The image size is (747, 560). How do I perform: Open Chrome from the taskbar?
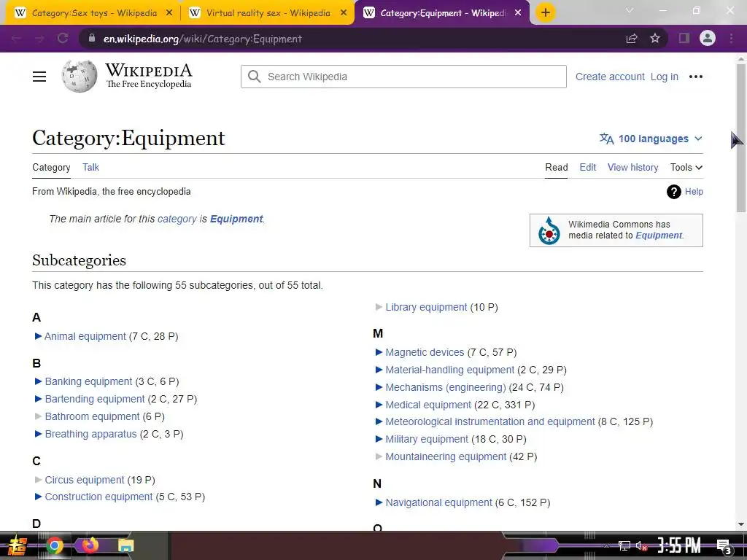pos(54,545)
